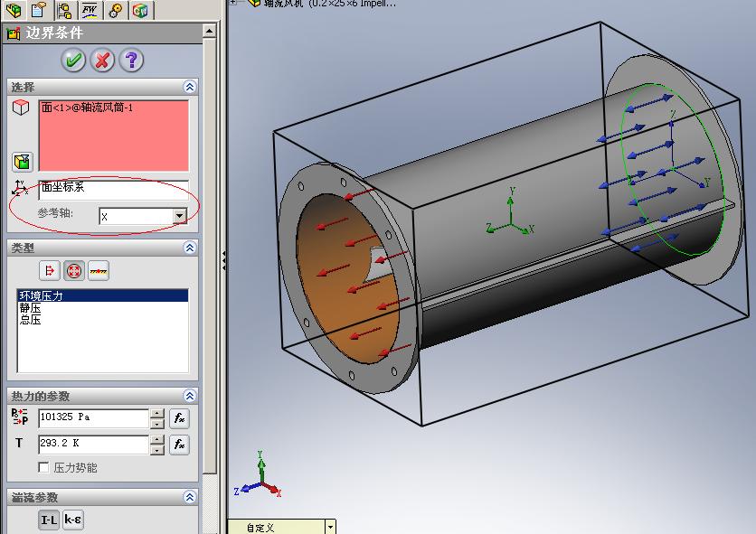Confirm boundary condition with green checkmark
Viewport: 756px width, 534px height.
[x=73, y=61]
